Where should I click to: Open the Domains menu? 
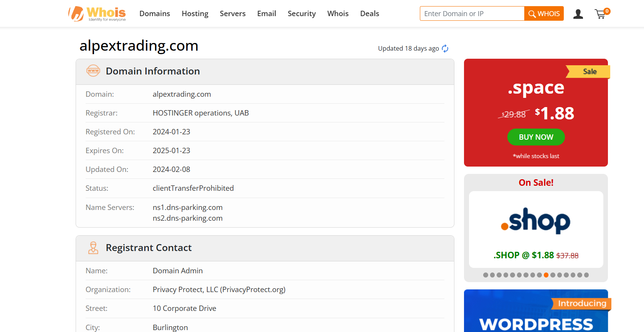pos(155,13)
